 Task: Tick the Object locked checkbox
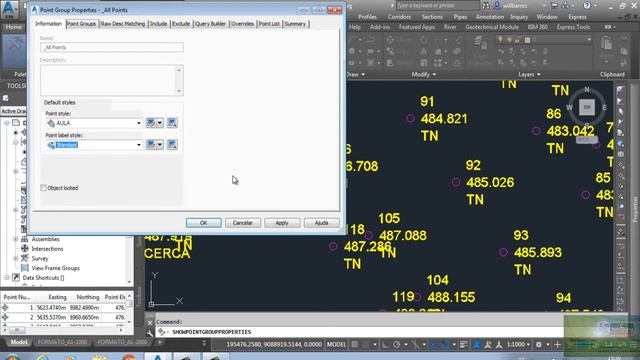(x=43, y=188)
